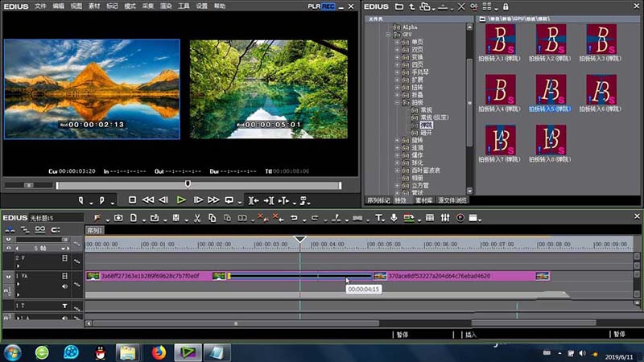
Task: Expand the 2 V track triangle
Action: click(x=18, y=266)
